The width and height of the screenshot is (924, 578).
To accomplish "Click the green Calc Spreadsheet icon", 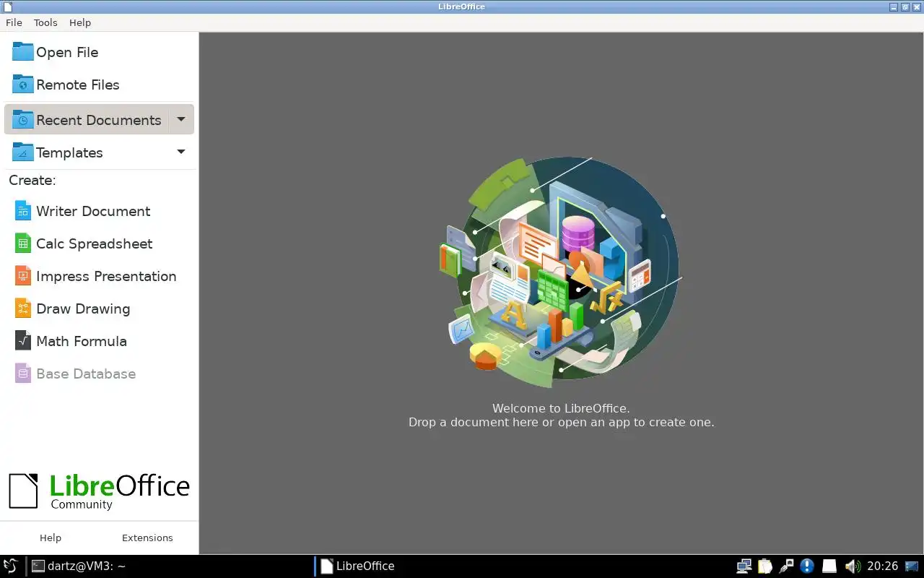I will [22, 243].
